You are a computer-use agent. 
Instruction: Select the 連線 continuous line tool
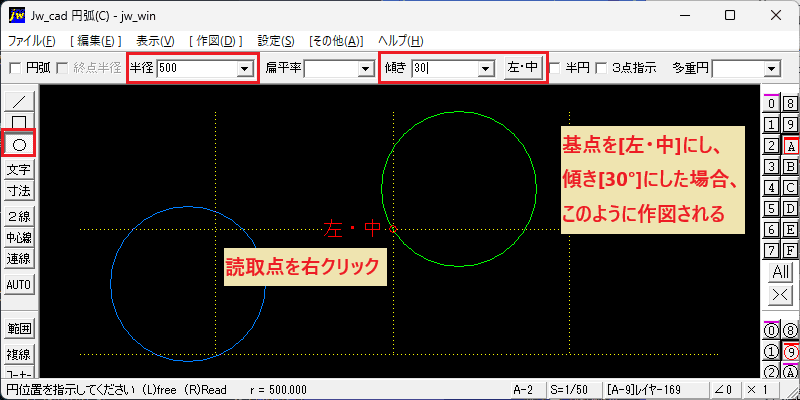[x=19, y=259]
